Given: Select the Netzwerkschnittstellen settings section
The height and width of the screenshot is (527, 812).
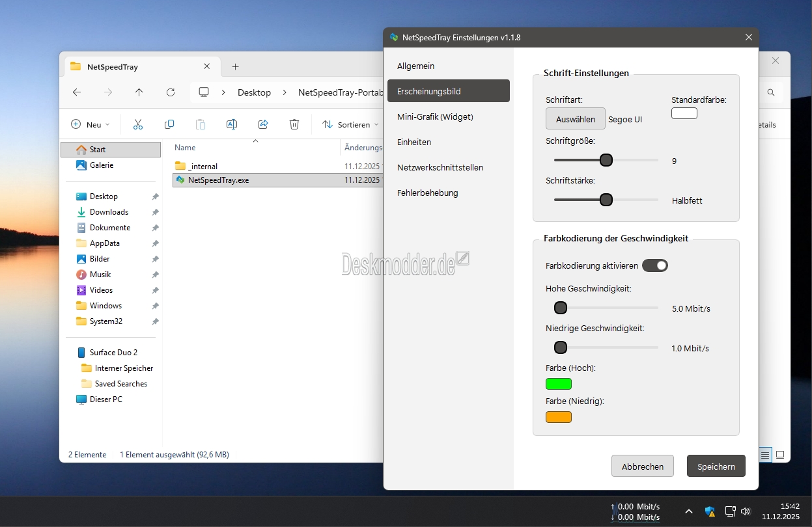Looking at the screenshot, I should tap(440, 167).
